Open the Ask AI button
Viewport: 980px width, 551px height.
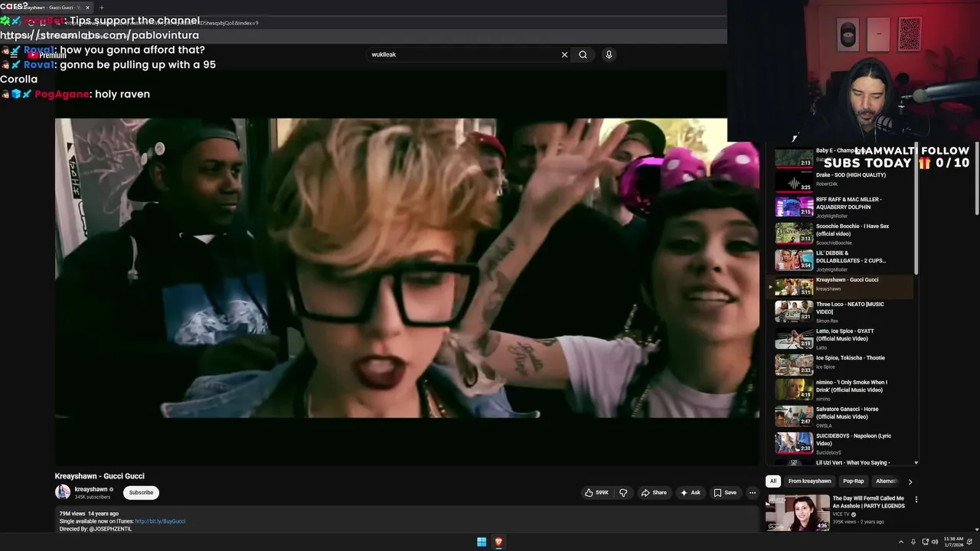click(x=690, y=493)
